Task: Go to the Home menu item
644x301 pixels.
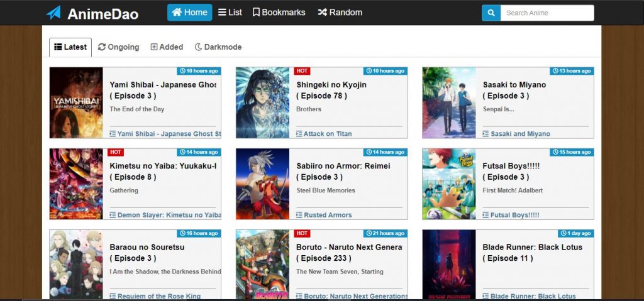Action: pyautogui.click(x=190, y=13)
